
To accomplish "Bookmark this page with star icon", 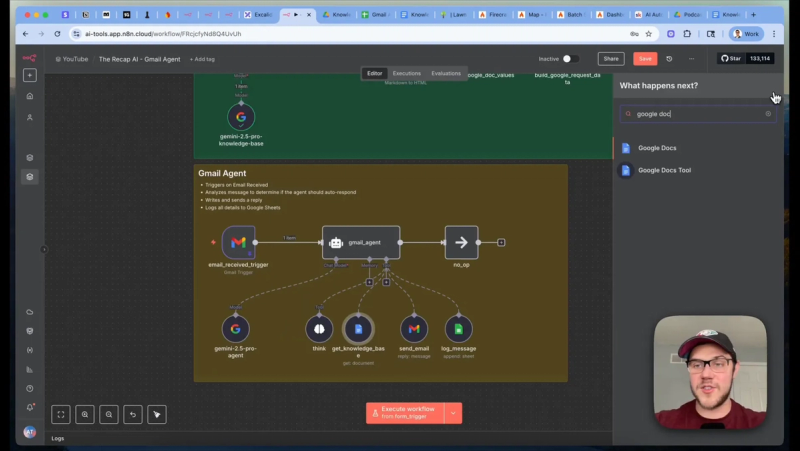I will 648,34.
